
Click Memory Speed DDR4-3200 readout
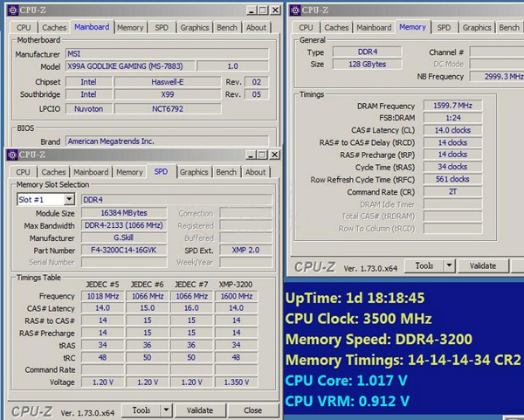379,340
